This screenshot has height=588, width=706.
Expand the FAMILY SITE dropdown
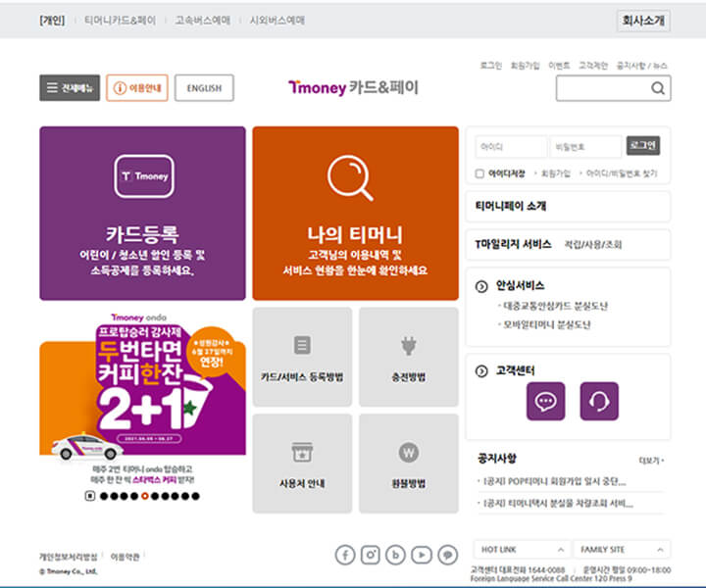[x=622, y=550]
